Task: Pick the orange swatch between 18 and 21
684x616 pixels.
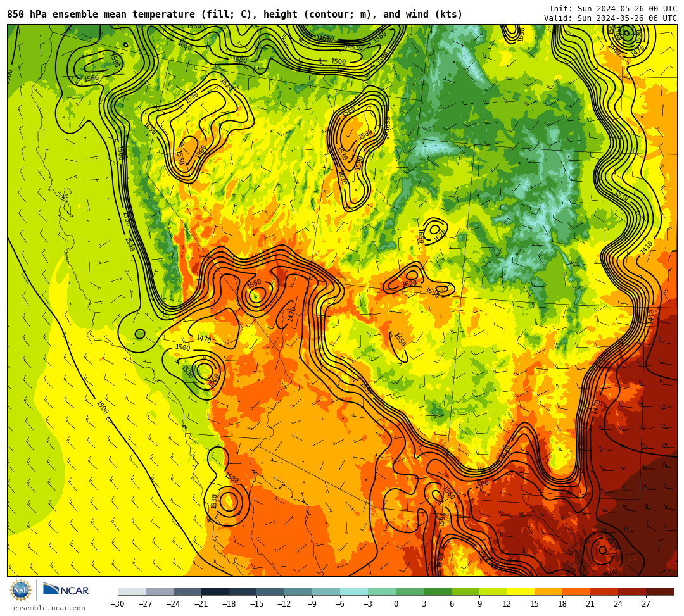Action: [577, 591]
